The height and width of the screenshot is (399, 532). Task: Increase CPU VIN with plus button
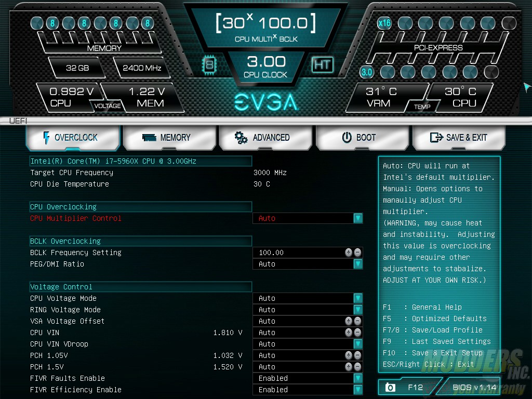pyautogui.click(x=349, y=332)
